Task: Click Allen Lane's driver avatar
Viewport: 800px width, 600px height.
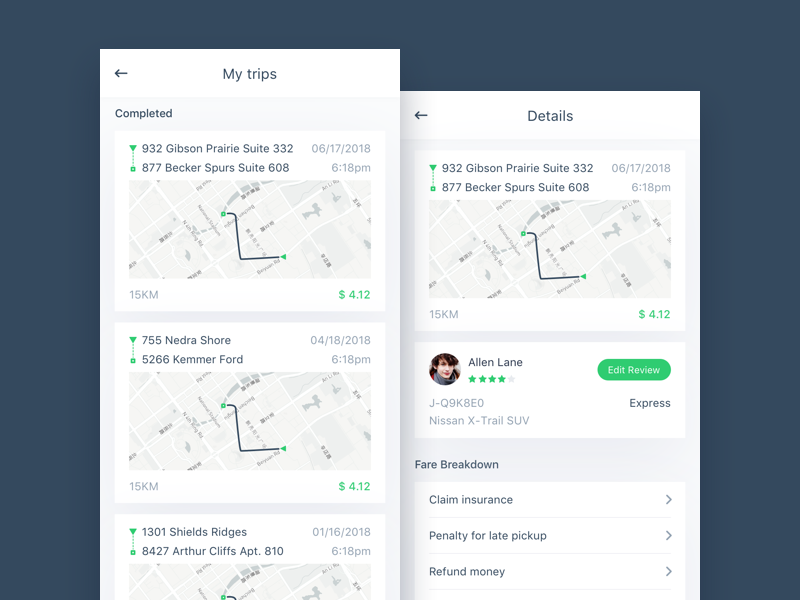Action: point(444,369)
